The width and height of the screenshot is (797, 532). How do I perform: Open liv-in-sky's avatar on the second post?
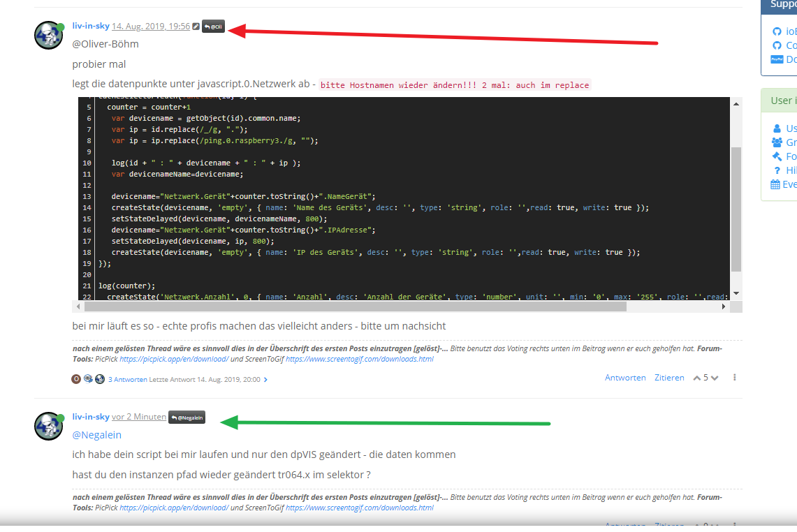pyautogui.click(x=49, y=426)
